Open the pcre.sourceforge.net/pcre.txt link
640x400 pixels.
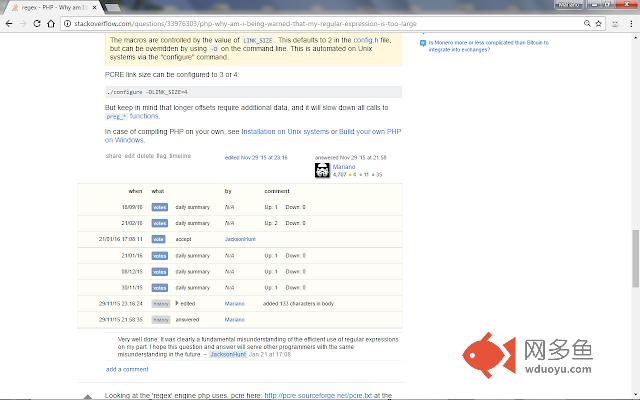[318, 395]
